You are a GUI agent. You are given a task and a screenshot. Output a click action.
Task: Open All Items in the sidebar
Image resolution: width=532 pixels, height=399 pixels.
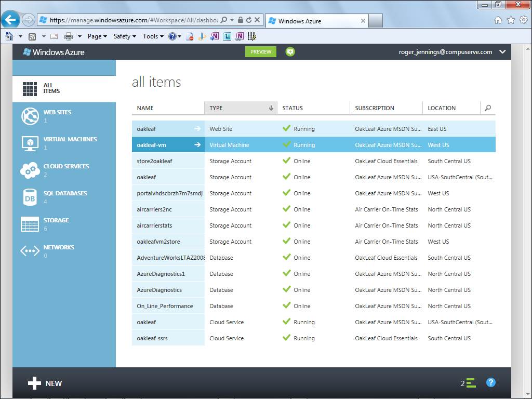[x=64, y=88]
